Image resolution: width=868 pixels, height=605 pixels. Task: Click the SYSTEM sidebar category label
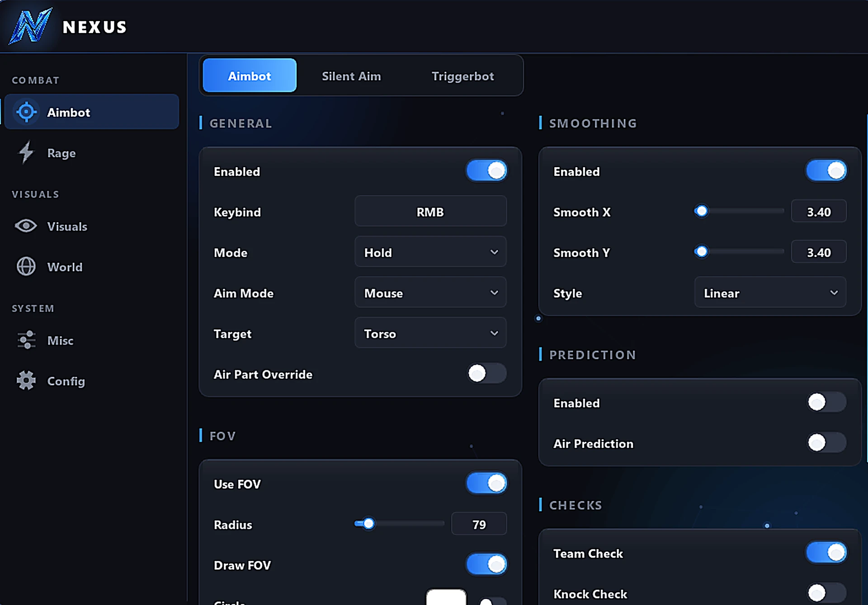(x=33, y=308)
